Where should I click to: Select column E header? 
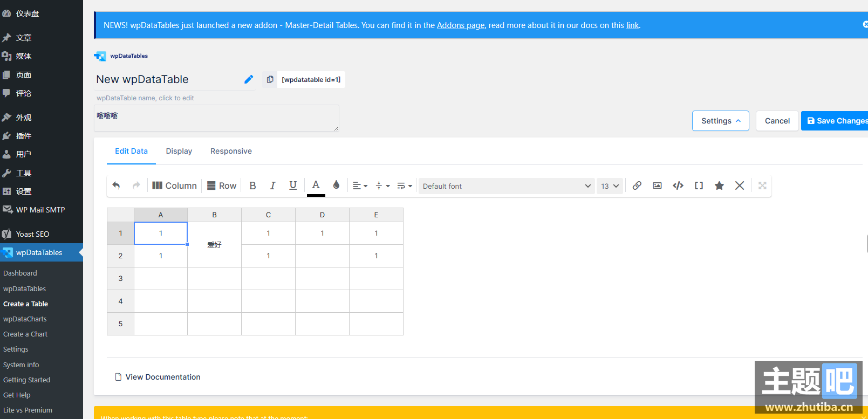[x=377, y=215]
